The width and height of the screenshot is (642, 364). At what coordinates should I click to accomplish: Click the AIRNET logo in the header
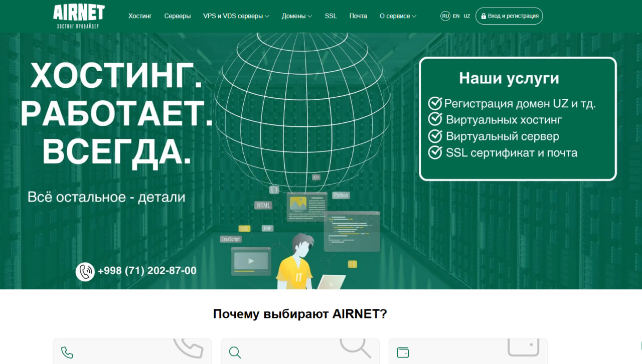click(x=78, y=16)
